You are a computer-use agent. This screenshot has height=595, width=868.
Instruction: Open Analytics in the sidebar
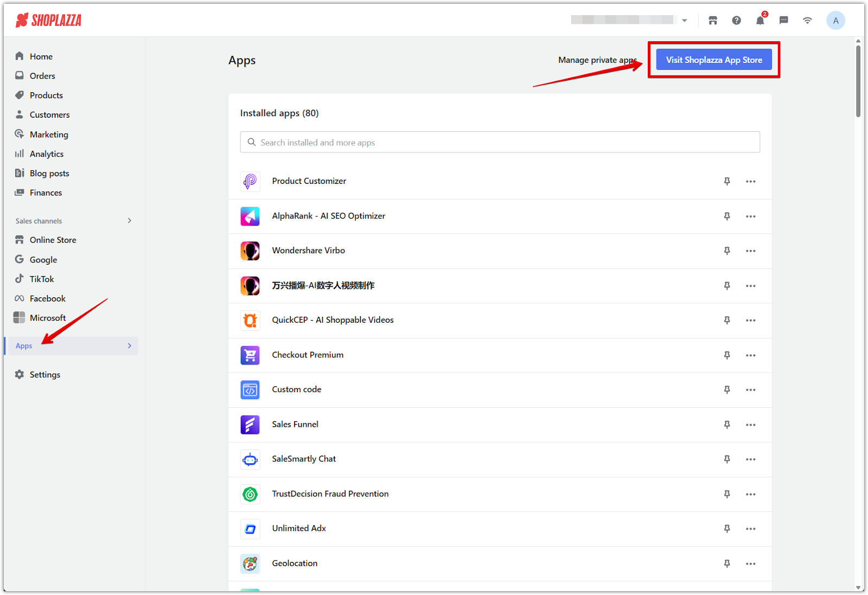click(x=47, y=154)
